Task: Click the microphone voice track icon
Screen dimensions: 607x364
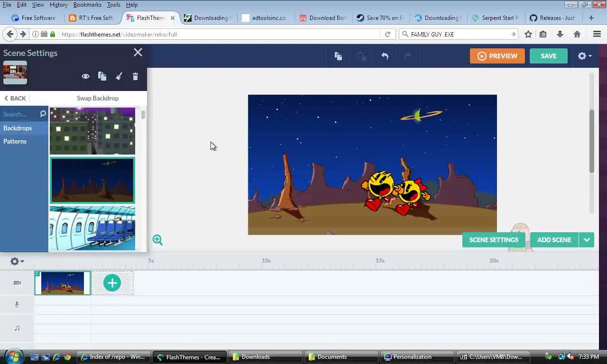Action: [17, 305]
